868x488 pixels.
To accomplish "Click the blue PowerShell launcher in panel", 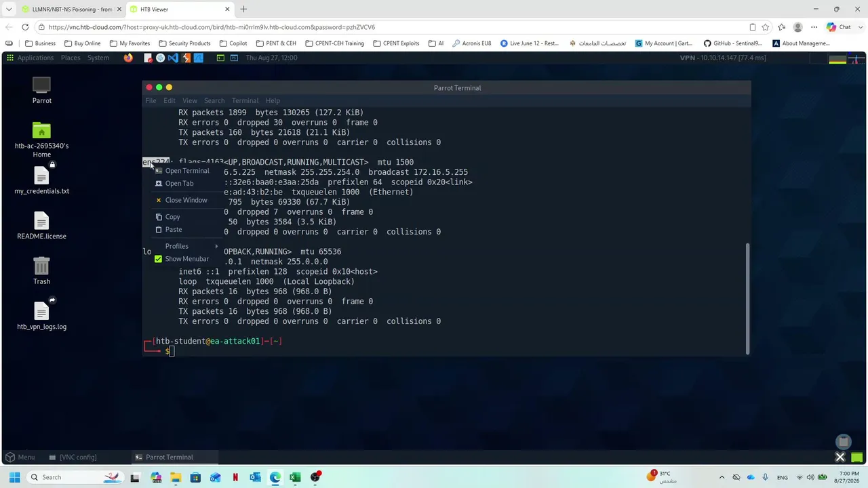I will [x=234, y=58].
